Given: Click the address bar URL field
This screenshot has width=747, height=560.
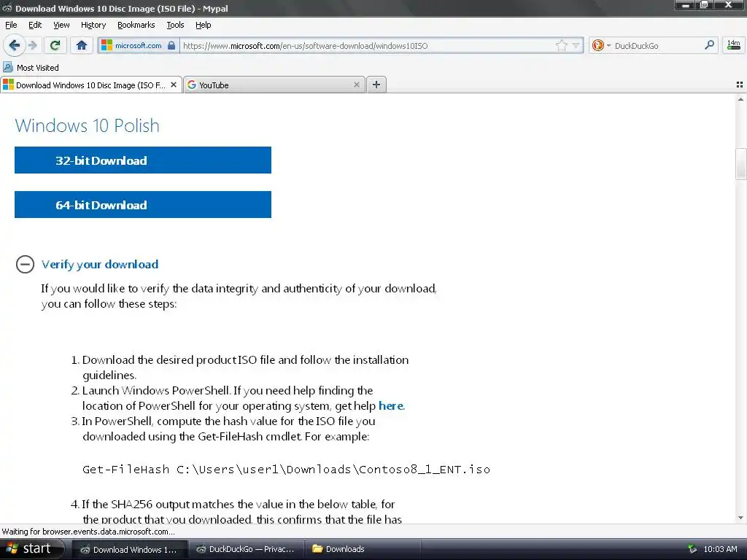Looking at the screenshot, I should click(367, 46).
